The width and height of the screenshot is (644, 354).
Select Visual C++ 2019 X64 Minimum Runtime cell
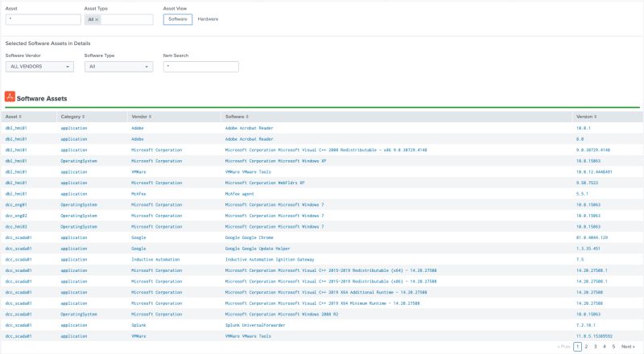coord(323,303)
